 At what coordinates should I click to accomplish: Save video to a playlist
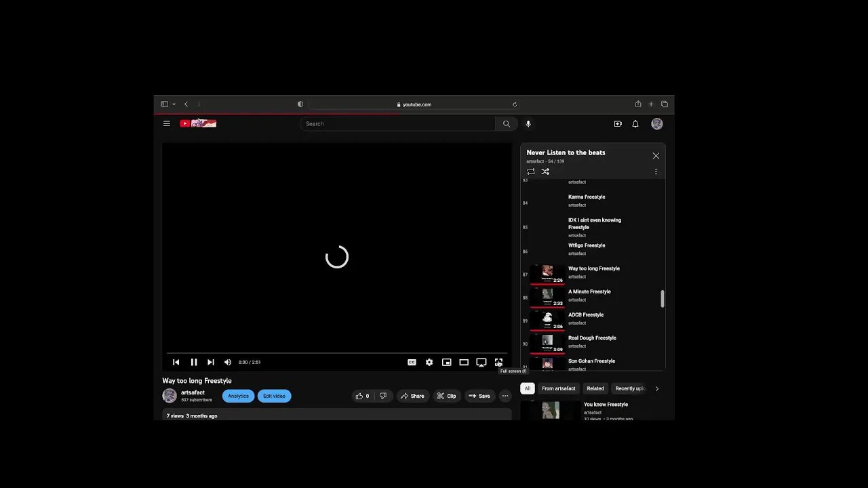479,396
